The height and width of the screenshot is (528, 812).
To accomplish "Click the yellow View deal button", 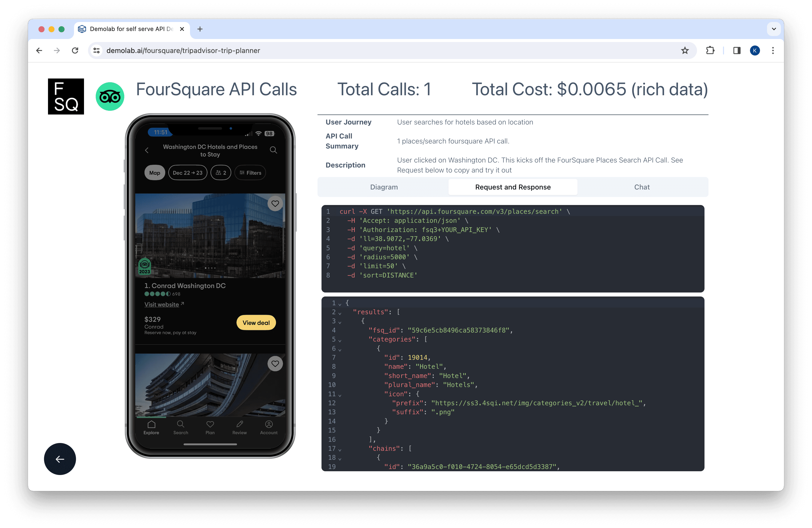I will click(256, 323).
